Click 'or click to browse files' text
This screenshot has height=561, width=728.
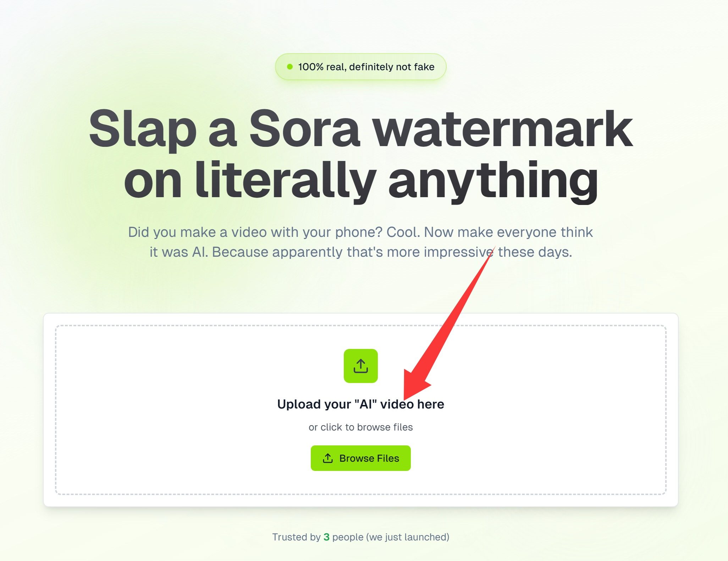point(360,427)
